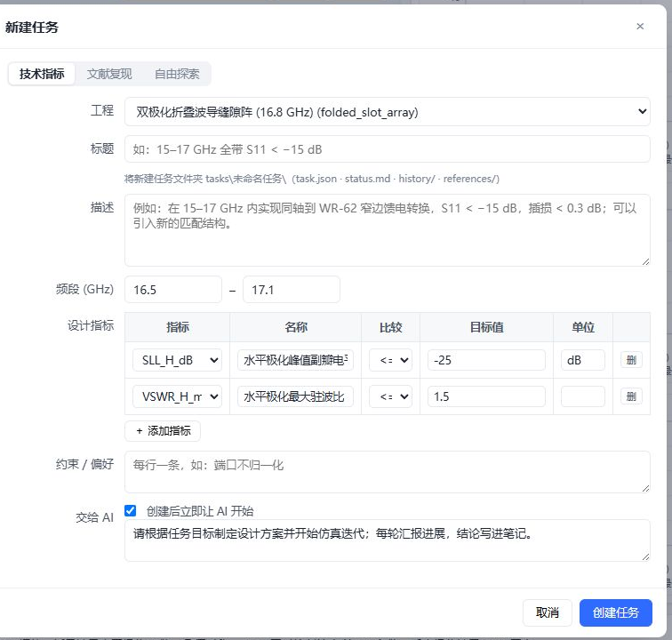Click the 名称 column header
Viewport: 672px width, 640px height.
pos(296,327)
